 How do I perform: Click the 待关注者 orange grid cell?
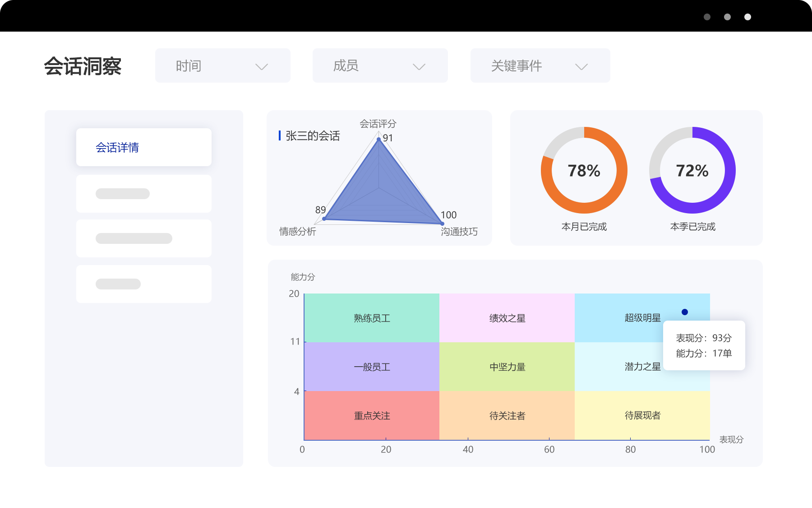(x=507, y=415)
